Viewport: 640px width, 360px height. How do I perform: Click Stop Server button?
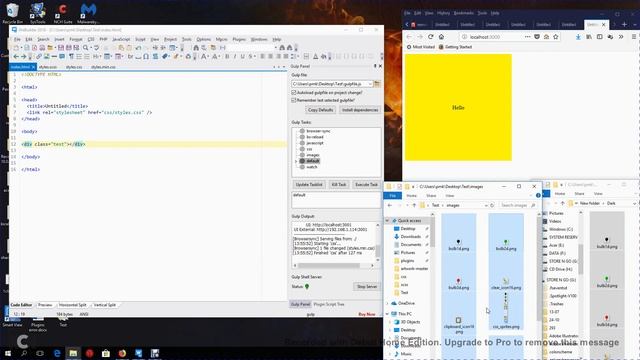point(367,287)
